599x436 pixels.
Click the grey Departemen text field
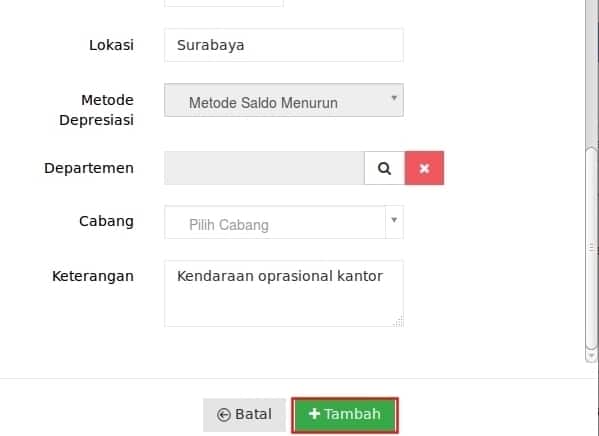264,168
